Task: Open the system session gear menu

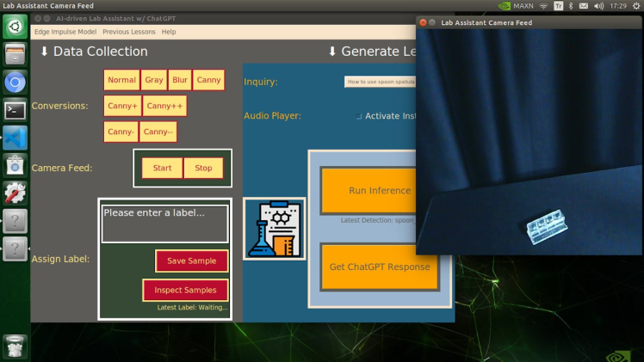Action: [636, 6]
